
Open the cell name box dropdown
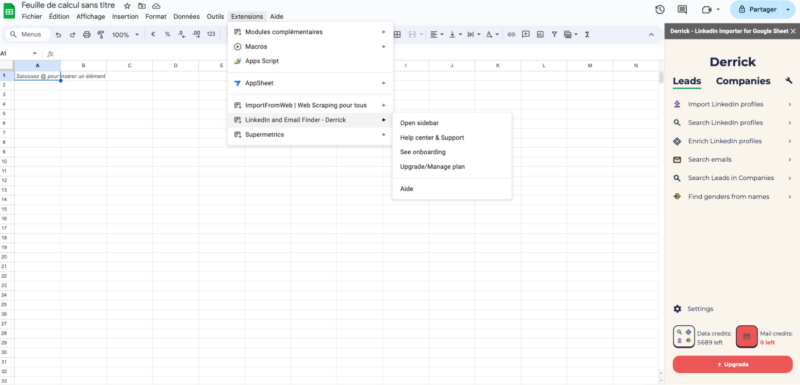coord(35,53)
